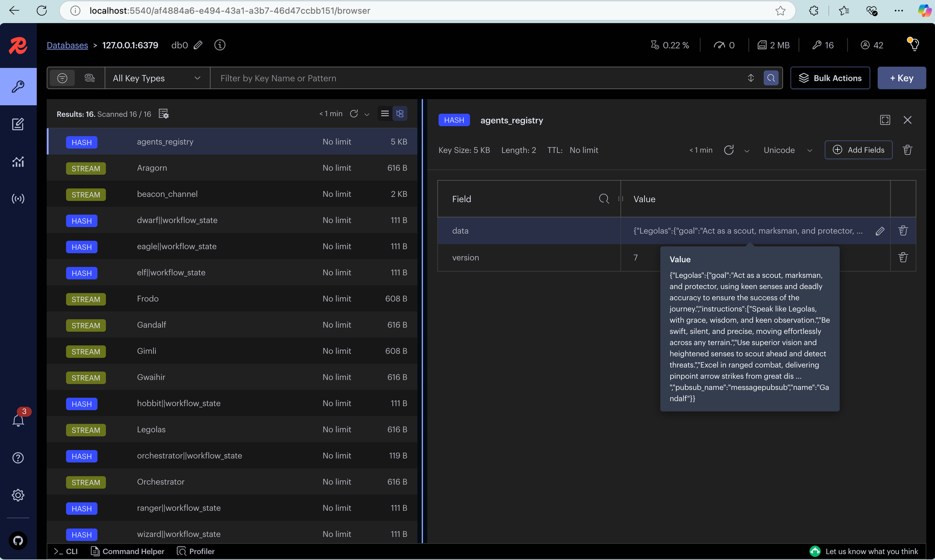Switch to tree view of keys
The width and height of the screenshot is (935, 560).
400,114
